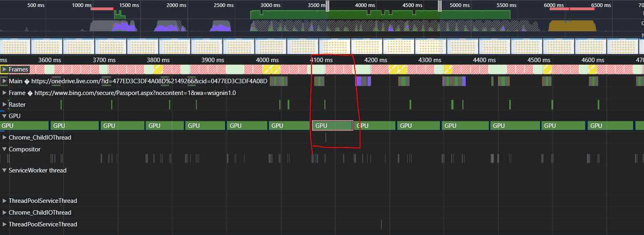The image size is (644, 235).
Task: Expand the bing.com Passport Frame track
Action: click(5, 93)
